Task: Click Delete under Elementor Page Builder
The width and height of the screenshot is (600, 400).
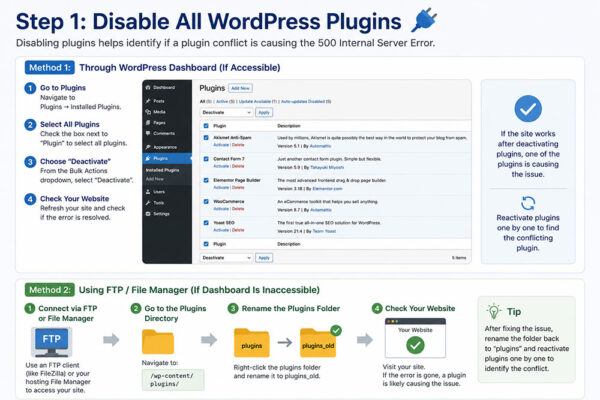Action: tap(238, 188)
